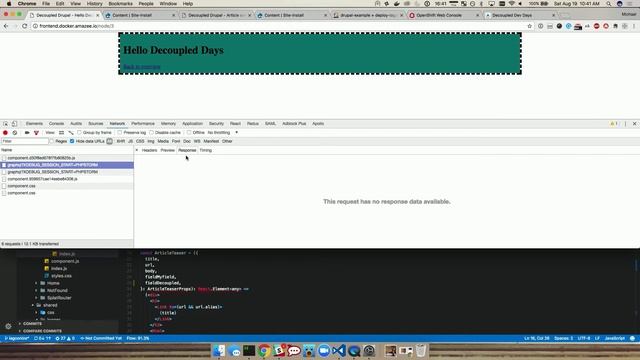Screen dimensions: 640x360
Task: Toggle the network filter funnel icon
Action: (x=36, y=133)
